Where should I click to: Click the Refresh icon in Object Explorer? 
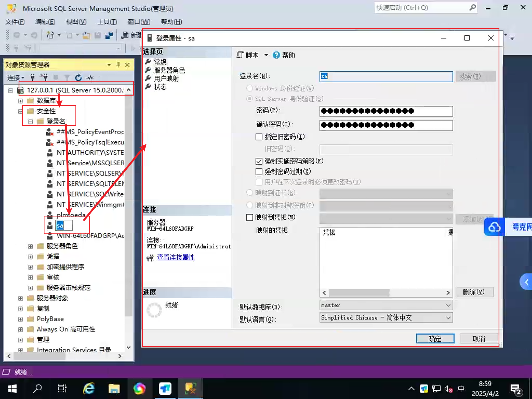pyautogui.click(x=78, y=78)
